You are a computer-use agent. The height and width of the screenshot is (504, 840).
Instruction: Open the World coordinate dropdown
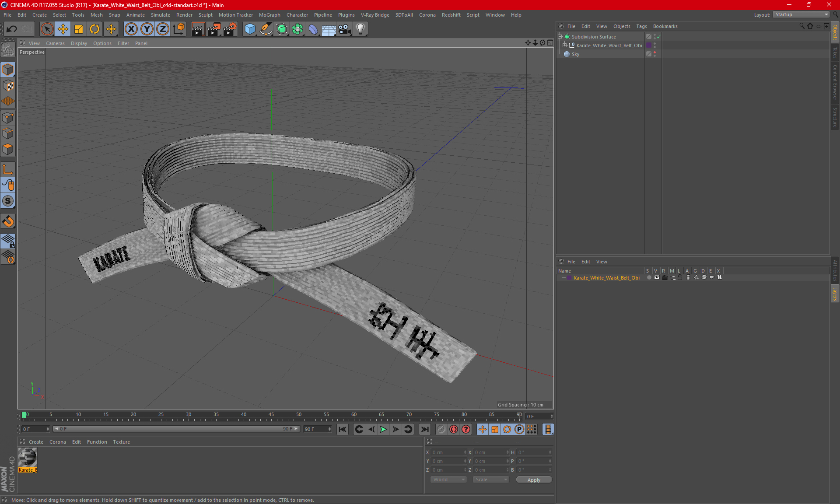[448, 479]
